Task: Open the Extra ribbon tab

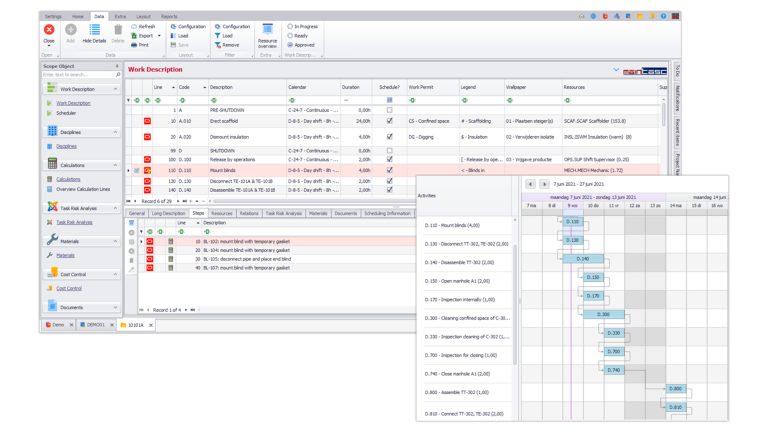Action: click(120, 16)
